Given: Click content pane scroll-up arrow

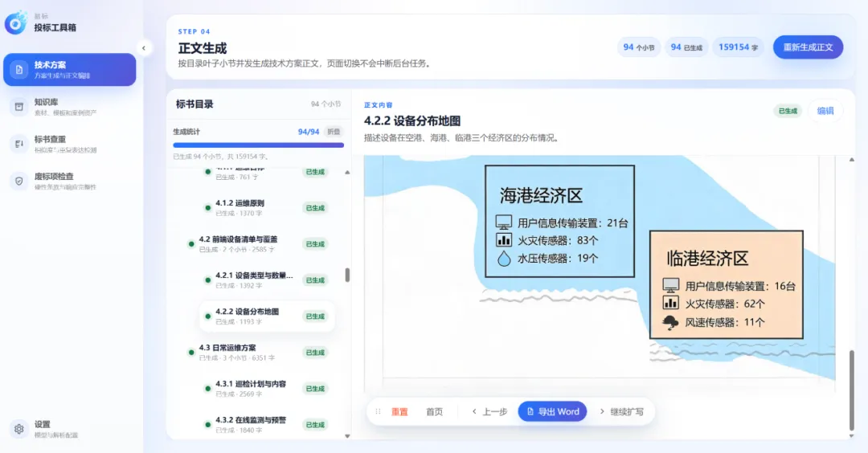Looking at the screenshot, I should click(x=851, y=160).
